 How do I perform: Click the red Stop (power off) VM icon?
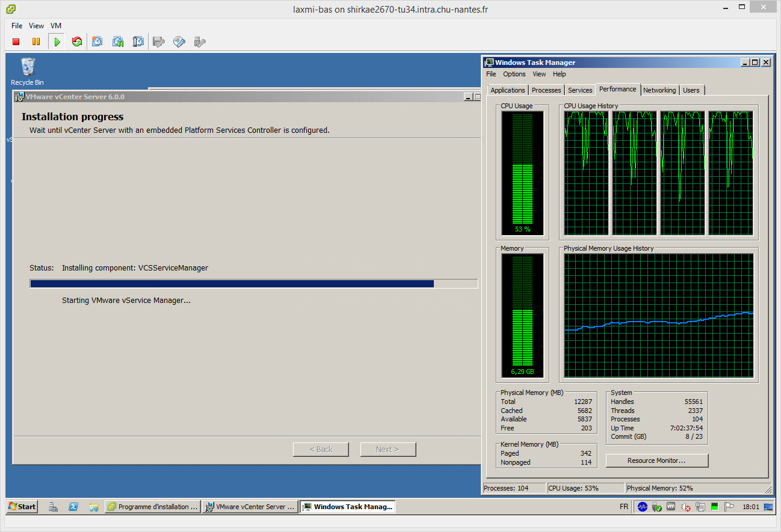[16, 41]
